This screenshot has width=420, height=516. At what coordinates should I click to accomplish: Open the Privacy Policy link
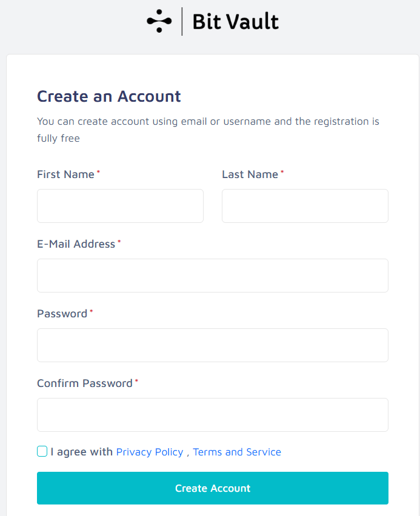coord(150,452)
